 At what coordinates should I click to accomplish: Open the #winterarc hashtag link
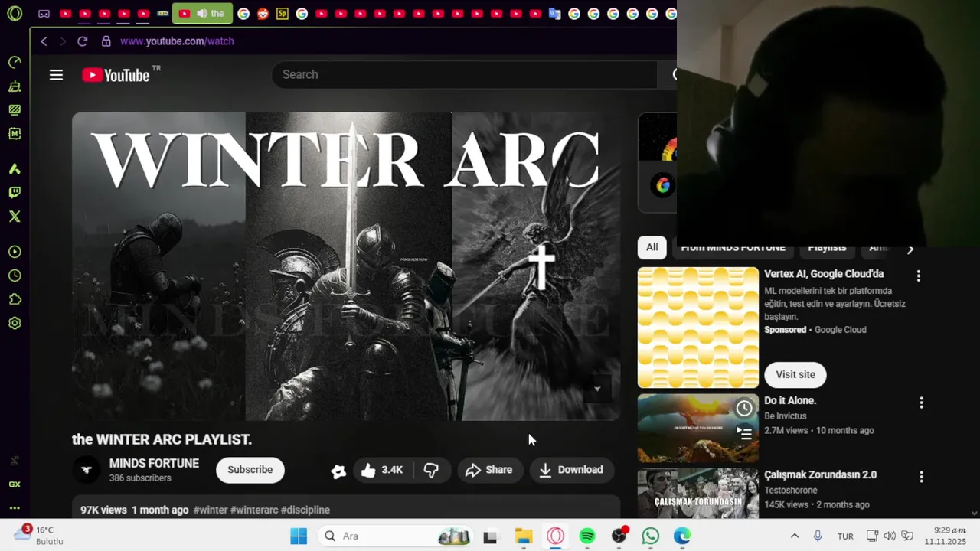(x=254, y=510)
